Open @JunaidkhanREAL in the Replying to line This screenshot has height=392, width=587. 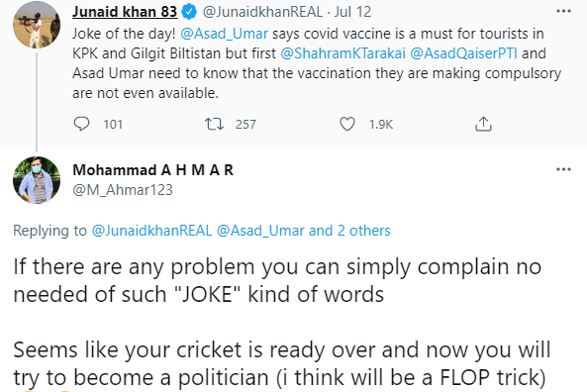152,231
